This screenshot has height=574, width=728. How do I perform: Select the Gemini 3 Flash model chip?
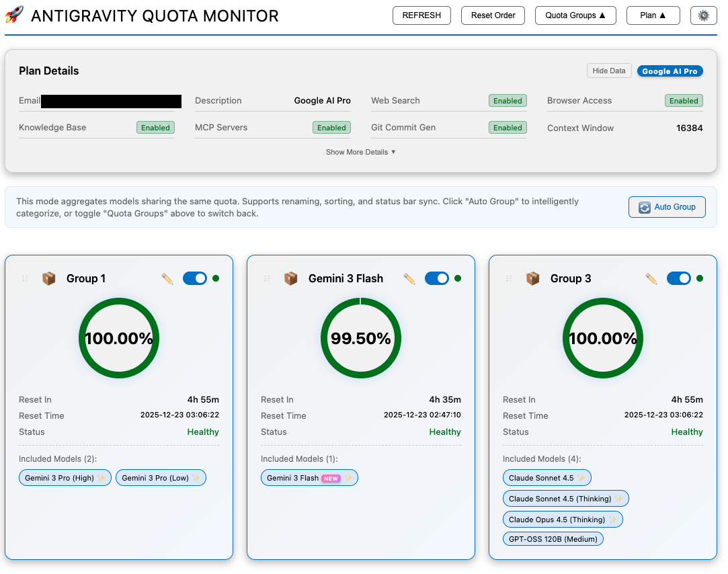[x=309, y=477]
